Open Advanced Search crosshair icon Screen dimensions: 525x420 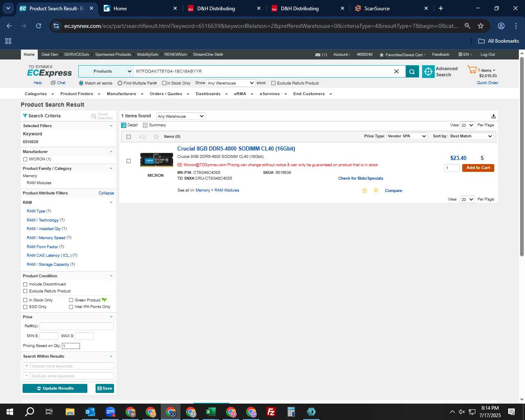[x=428, y=71]
